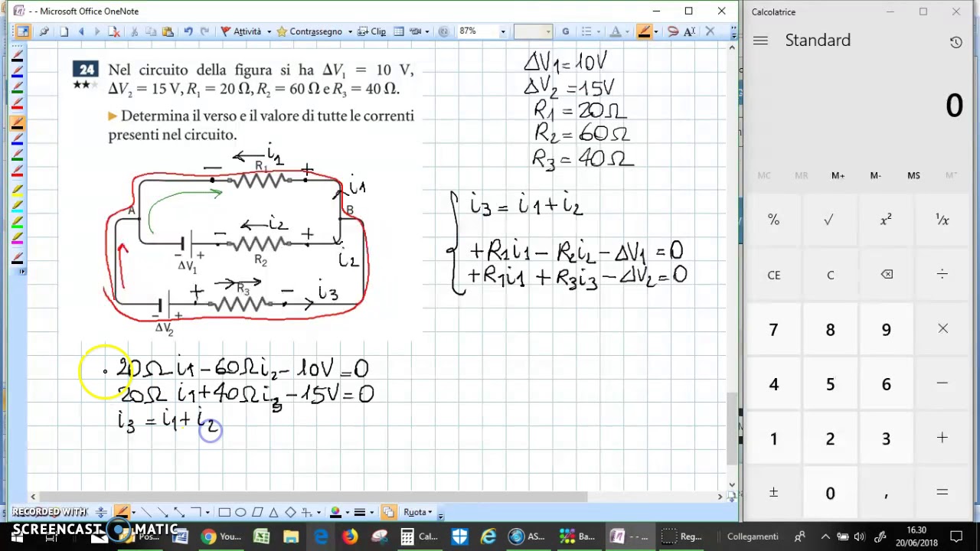
Task: Click the navigate Back arrow
Action: click(x=80, y=31)
